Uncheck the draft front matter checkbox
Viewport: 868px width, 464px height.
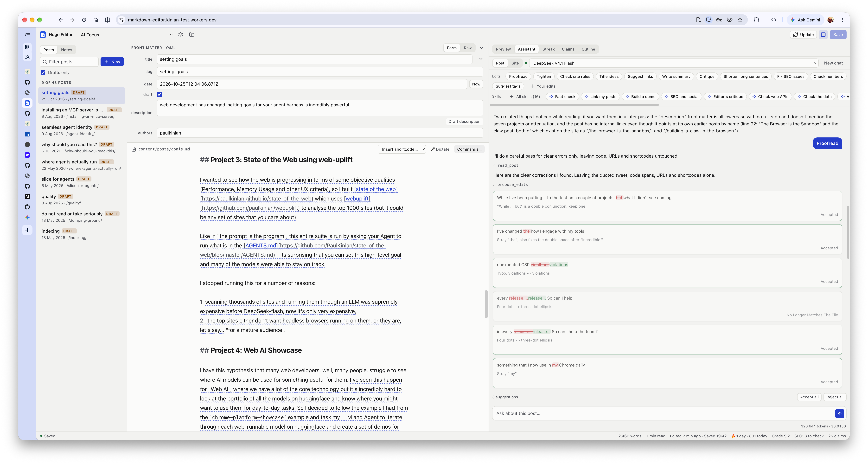[x=159, y=94]
